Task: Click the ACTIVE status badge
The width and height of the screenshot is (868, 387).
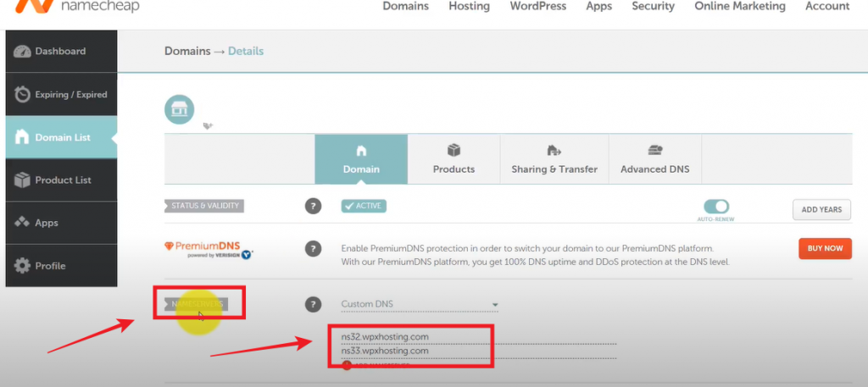Action: point(364,206)
